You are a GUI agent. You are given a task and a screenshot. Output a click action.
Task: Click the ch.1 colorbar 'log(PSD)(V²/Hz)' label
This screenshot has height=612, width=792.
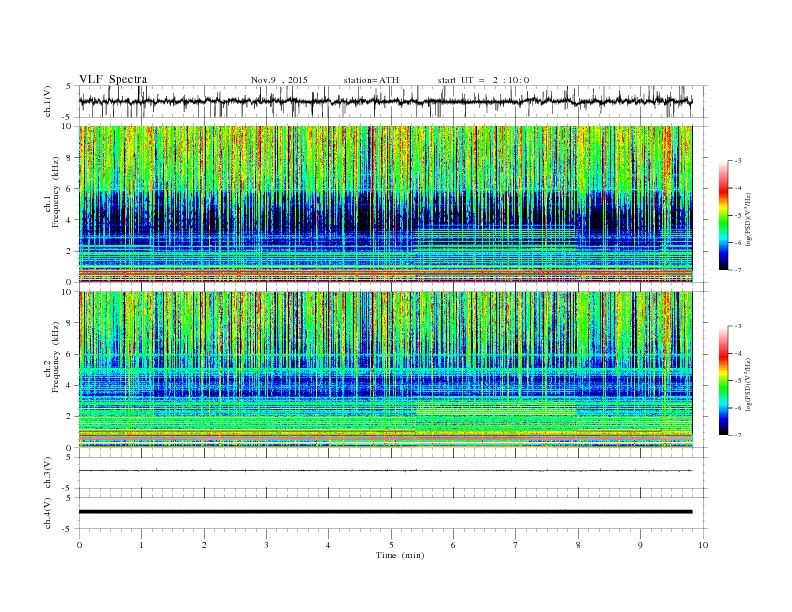(x=748, y=218)
